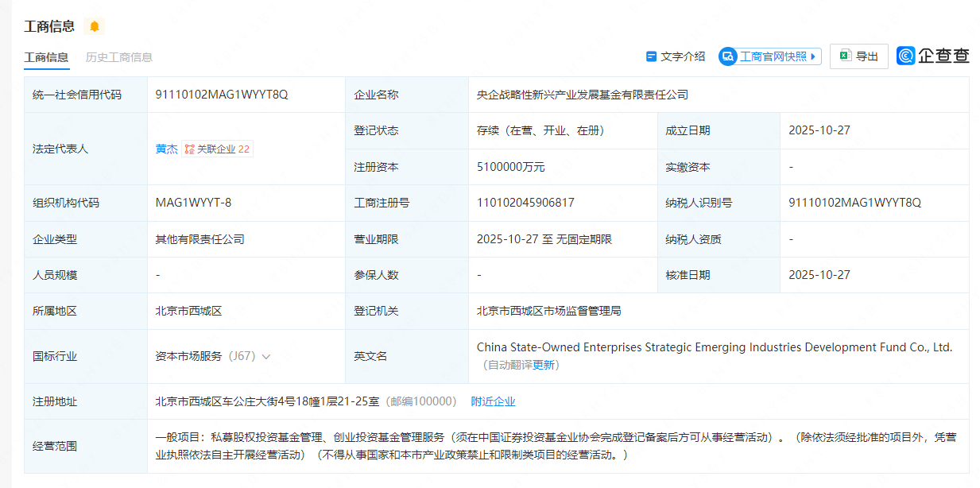Screen dimensions: 980x488
Task: Click the 文字介绍 document icon
Action: pyautogui.click(x=651, y=56)
